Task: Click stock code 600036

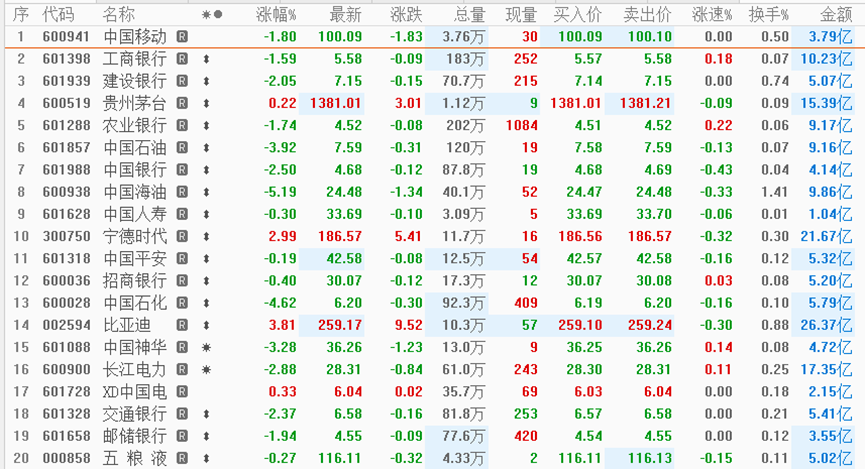Action: tap(66, 280)
